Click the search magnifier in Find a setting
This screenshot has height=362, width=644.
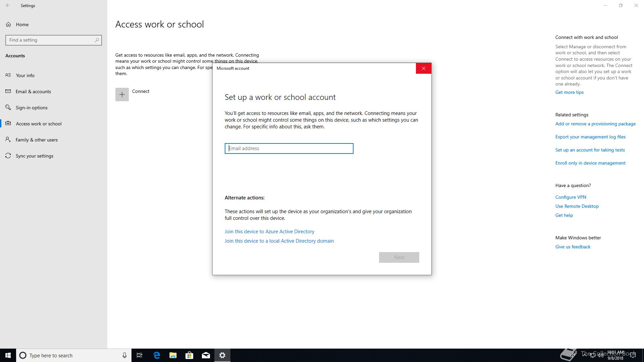click(x=97, y=40)
